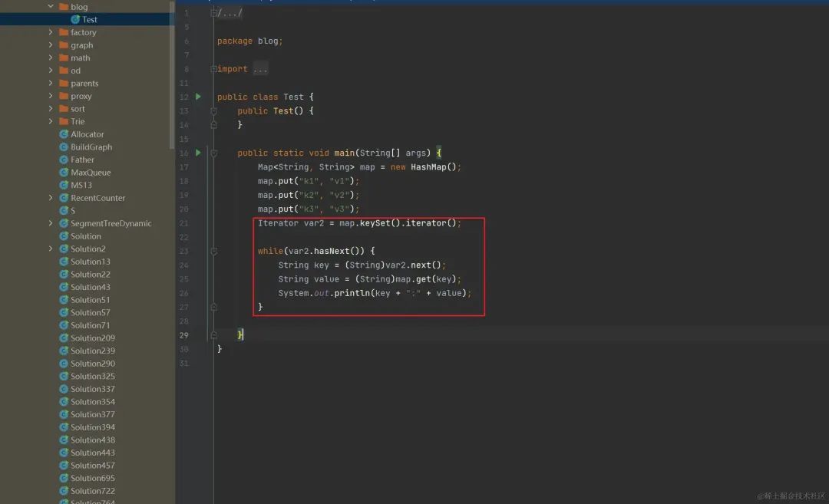Toggle the fold marker at while loop
This screenshot has height=504, width=829.
pos(213,251)
